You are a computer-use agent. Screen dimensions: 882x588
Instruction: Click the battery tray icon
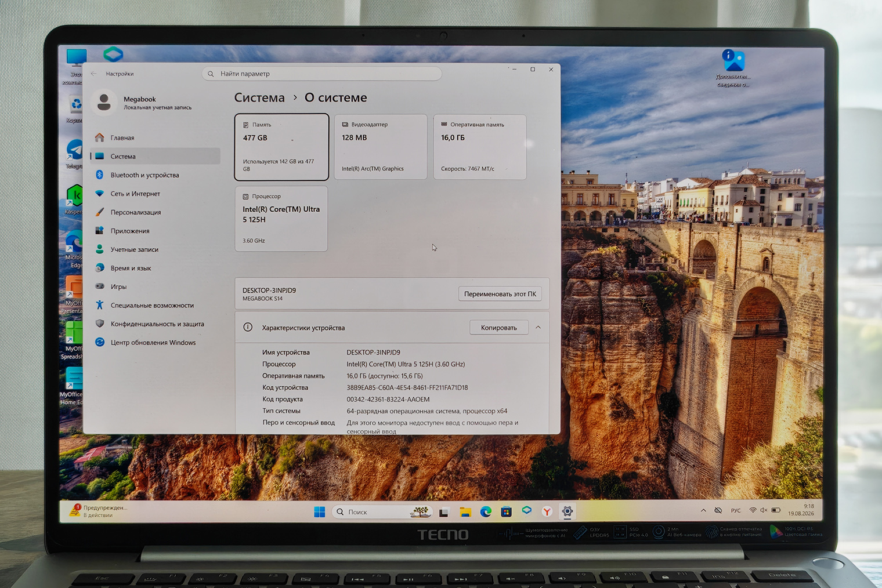[776, 510]
